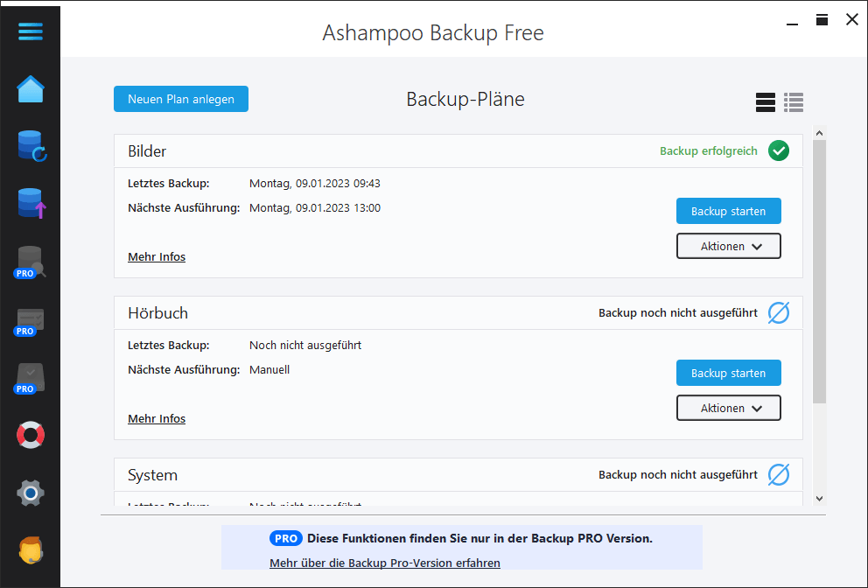Follow link about Backup Pro-Version
The height and width of the screenshot is (588, 868).
point(385,563)
